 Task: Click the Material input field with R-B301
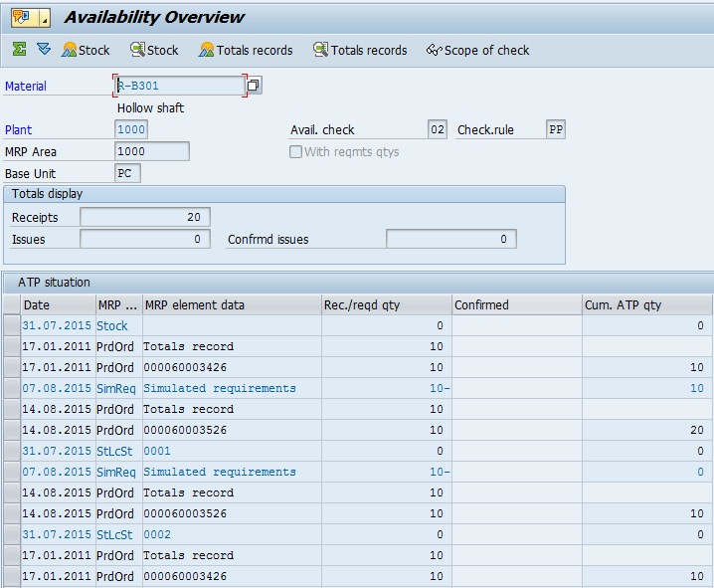[180, 86]
